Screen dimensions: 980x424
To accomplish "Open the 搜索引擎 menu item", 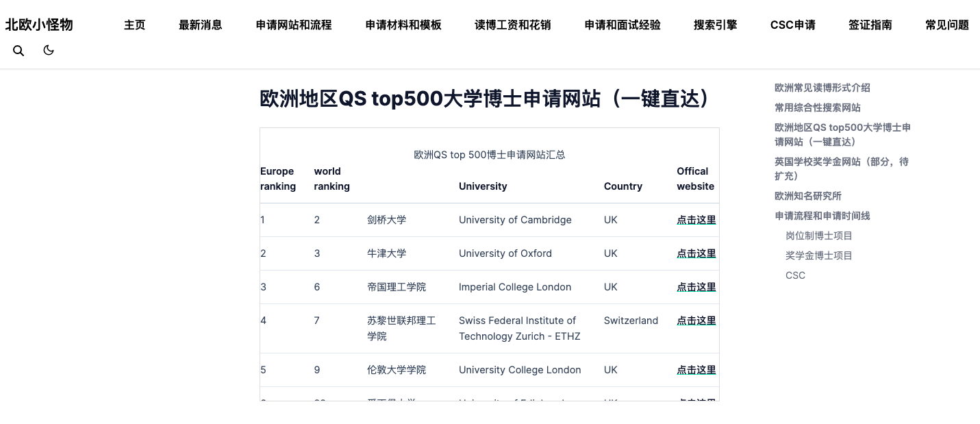I will pyautogui.click(x=716, y=25).
